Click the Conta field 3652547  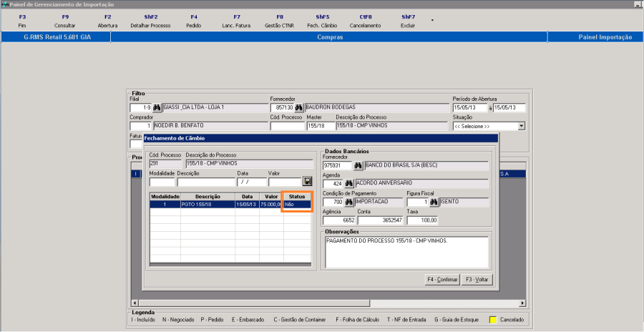[381, 220]
